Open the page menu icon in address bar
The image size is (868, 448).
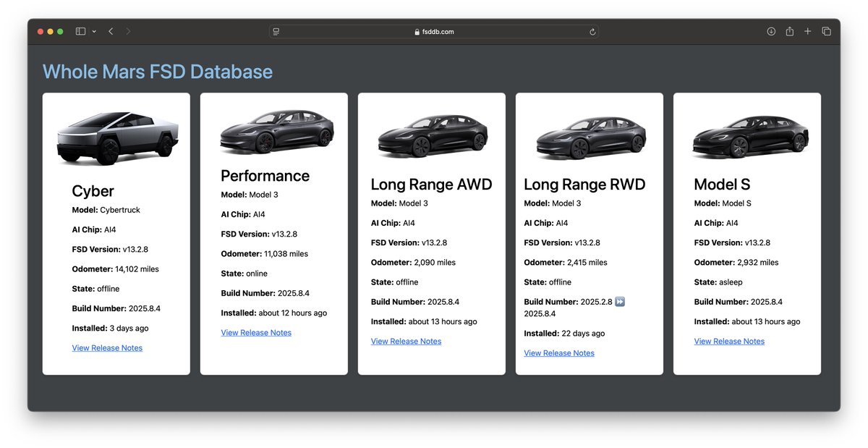(x=276, y=32)
